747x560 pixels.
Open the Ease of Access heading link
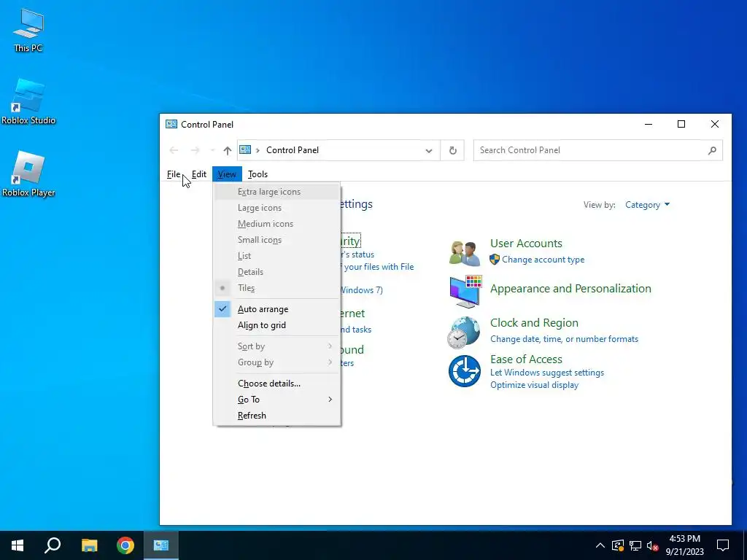pos(526,359)
